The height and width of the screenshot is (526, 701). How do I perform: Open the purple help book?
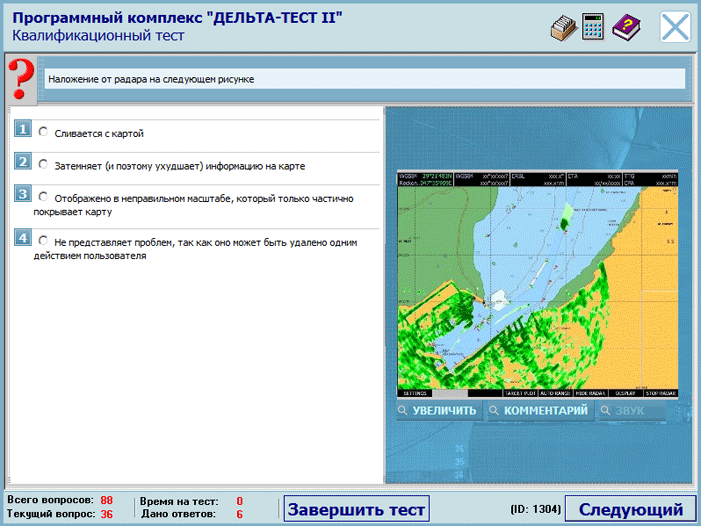click(626, 28)
